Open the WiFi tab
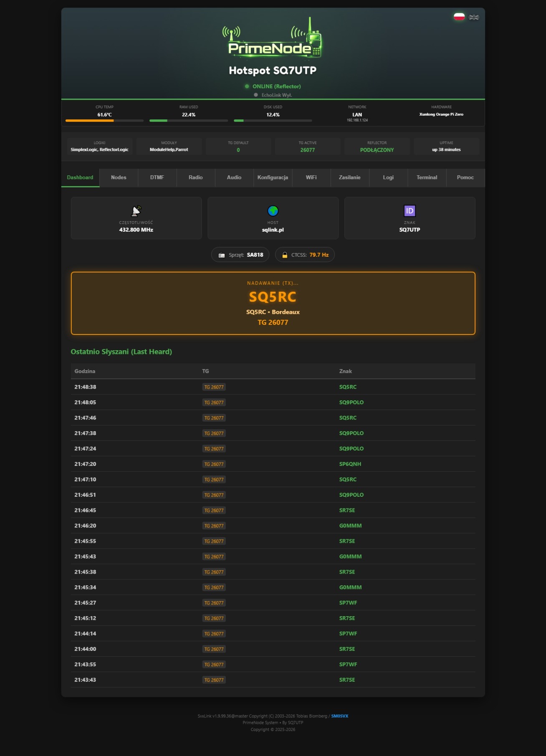The width and height of the screenshot is (546, 756). pos(311,177)
